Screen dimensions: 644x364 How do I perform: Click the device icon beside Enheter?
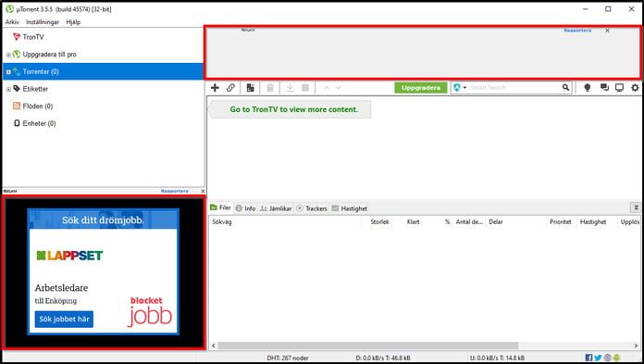(17, 123)
